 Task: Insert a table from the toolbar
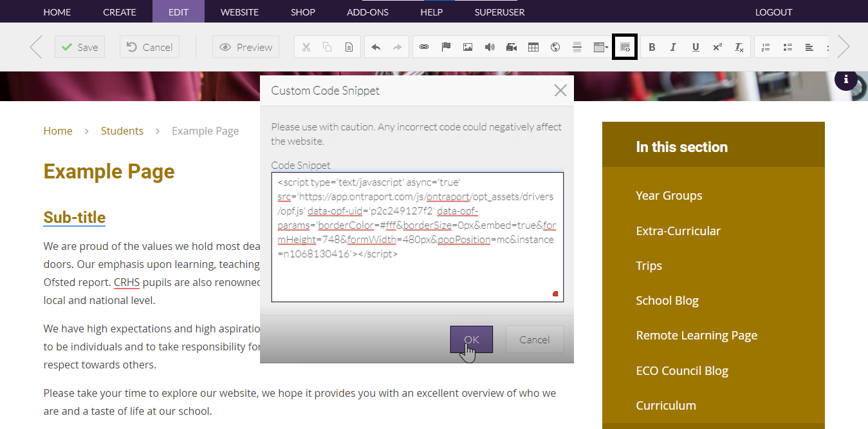coord(533,46)
